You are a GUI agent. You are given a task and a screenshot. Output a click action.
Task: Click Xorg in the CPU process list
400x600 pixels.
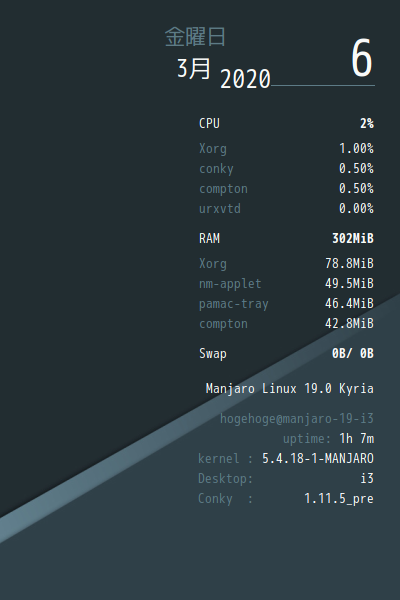tap(213, 149)
